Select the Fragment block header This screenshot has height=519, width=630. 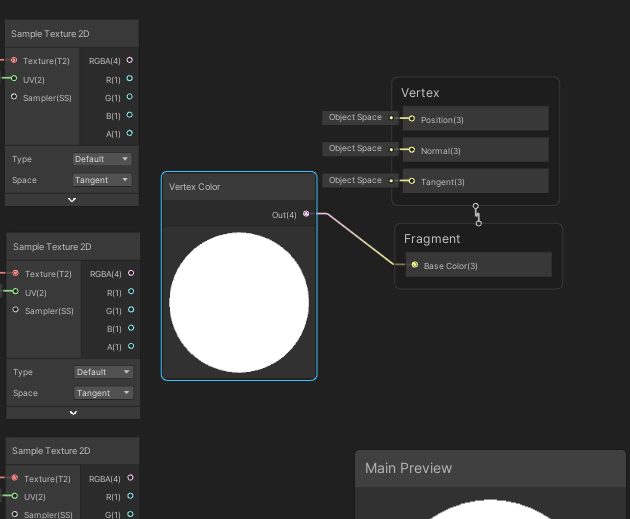click(x=432, y=239)
